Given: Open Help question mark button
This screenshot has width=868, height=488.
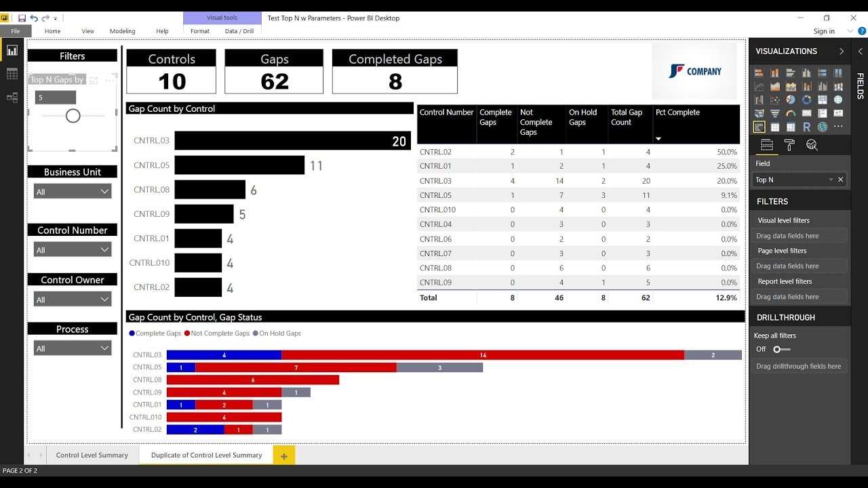Looking at the screenshot, I should [862, 31].
